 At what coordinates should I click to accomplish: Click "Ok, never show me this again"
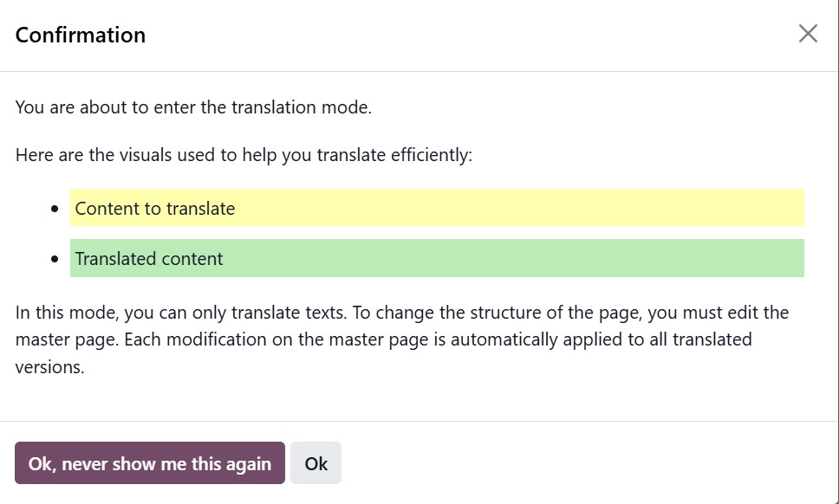click(150, 463)
